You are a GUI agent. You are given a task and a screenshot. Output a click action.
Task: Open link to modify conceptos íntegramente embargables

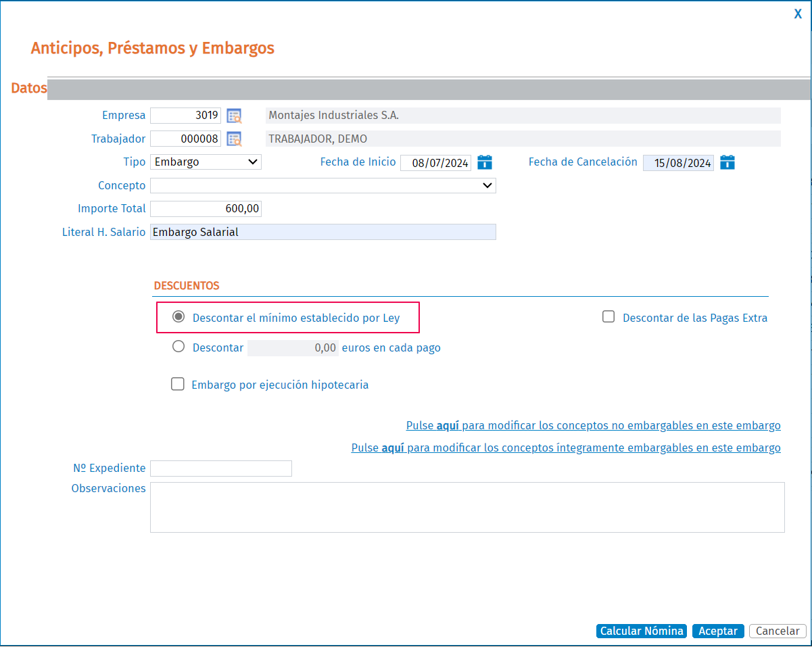coord(566,448)
